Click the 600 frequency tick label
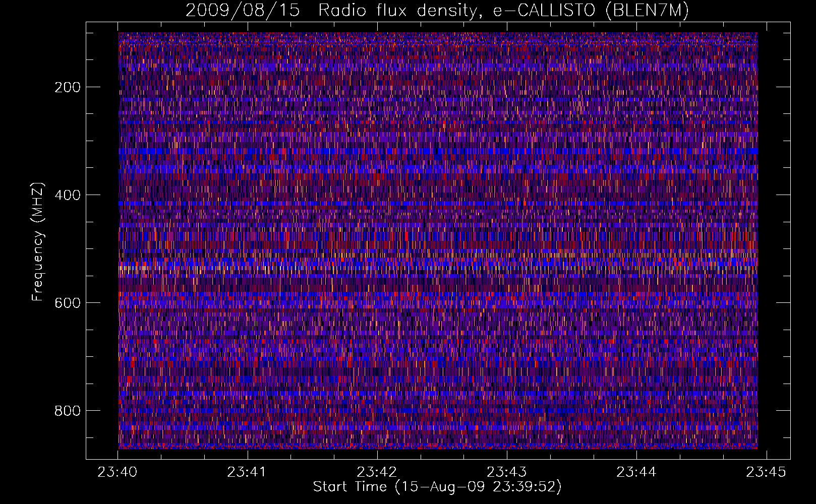The width and height of the screenshot is (816, 504). coord(68,303)
